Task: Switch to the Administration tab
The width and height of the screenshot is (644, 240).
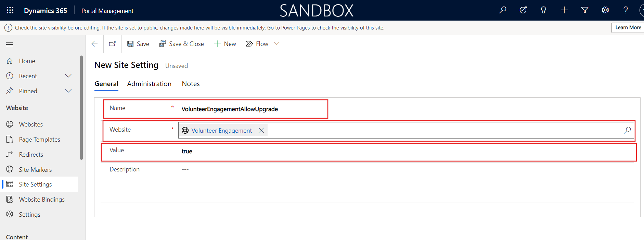Action: point(149,84)
